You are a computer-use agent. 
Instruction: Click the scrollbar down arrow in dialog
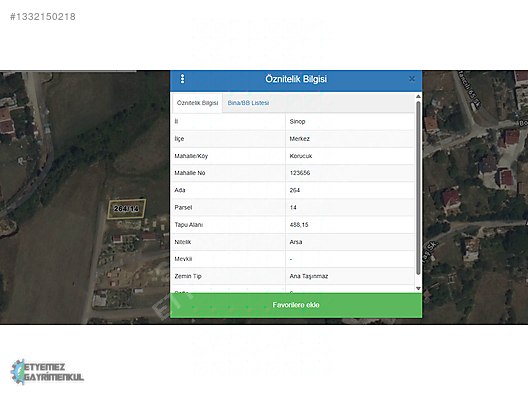click(x=418, y=288)
